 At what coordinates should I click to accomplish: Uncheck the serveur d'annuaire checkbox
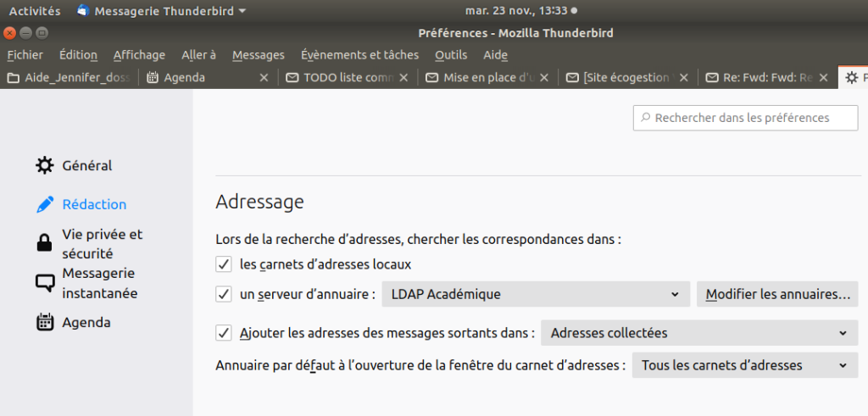(x=224, y=295)
